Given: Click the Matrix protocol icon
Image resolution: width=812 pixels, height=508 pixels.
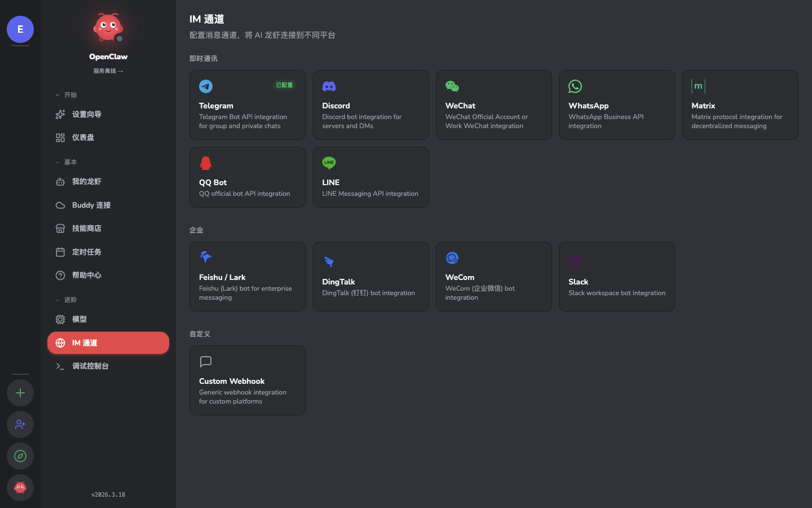Looking at the screenshot, I should point(698,86).
